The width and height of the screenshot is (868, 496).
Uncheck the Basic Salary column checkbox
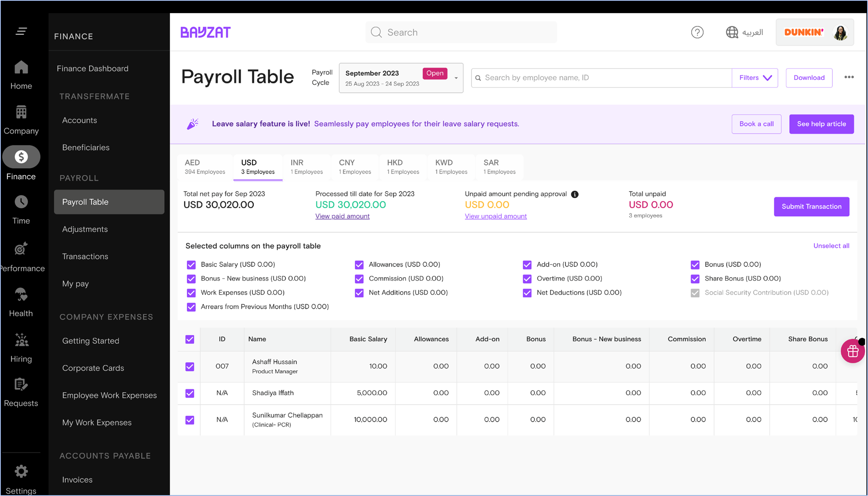(191, 264)
